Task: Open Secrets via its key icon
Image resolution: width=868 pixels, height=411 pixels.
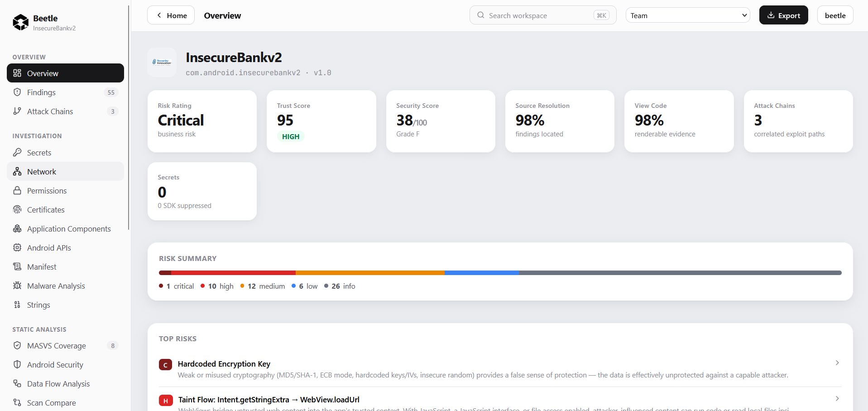Action: (x=17, y=152)
